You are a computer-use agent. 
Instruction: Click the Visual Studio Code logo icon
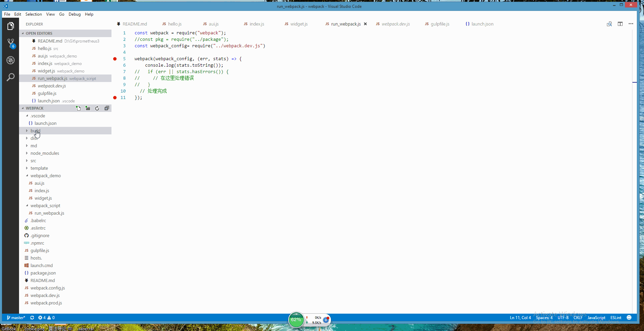point(5,6)
